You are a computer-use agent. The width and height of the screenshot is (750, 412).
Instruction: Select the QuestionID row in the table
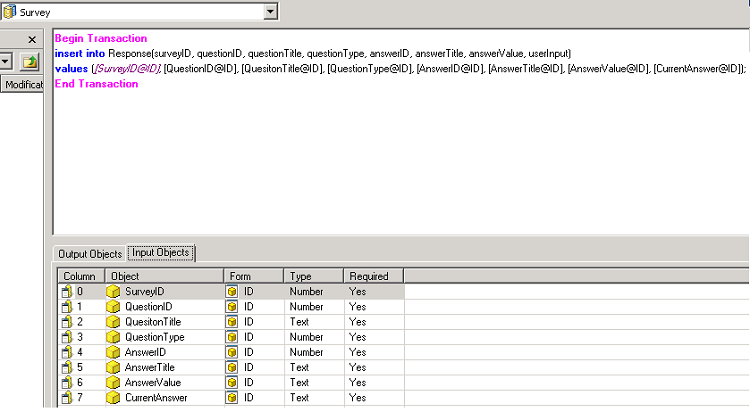click(148, 306)
